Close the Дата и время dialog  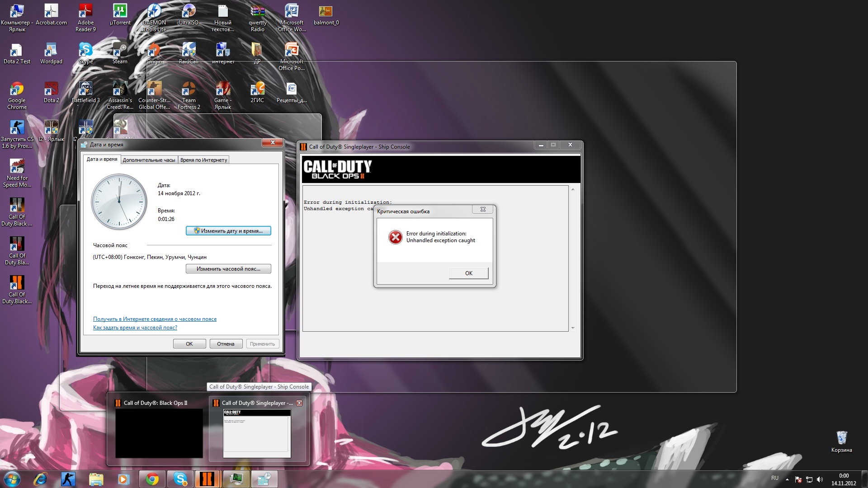tap(273, 143)
